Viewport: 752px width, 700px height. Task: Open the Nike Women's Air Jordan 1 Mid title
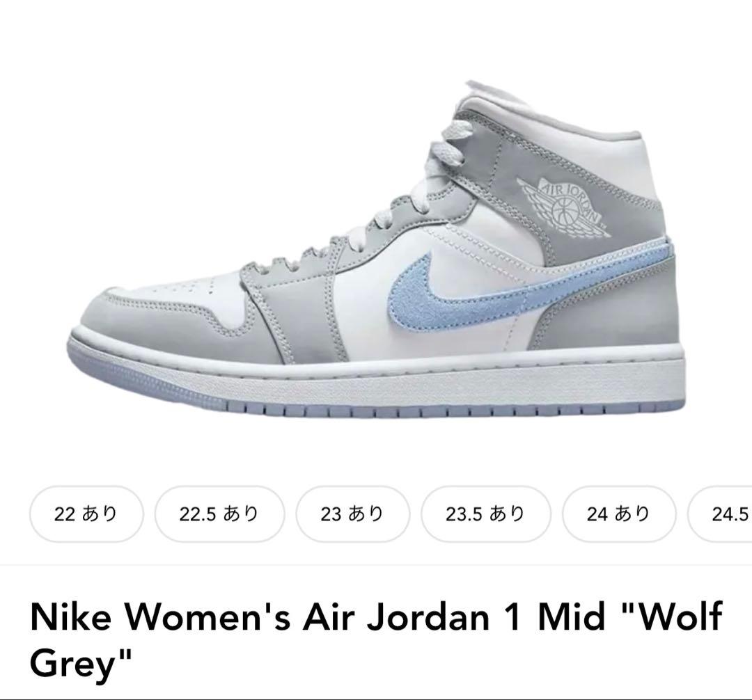[376, 640]
